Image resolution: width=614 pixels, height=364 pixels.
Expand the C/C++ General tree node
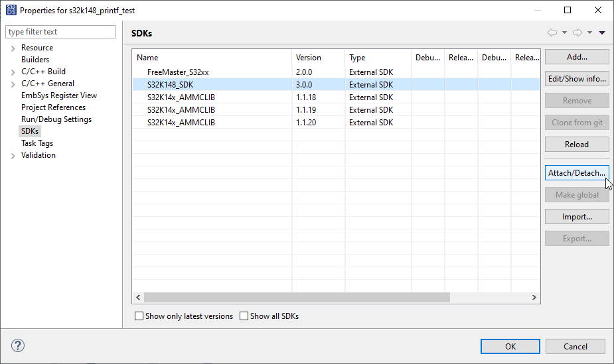(13, 84)
